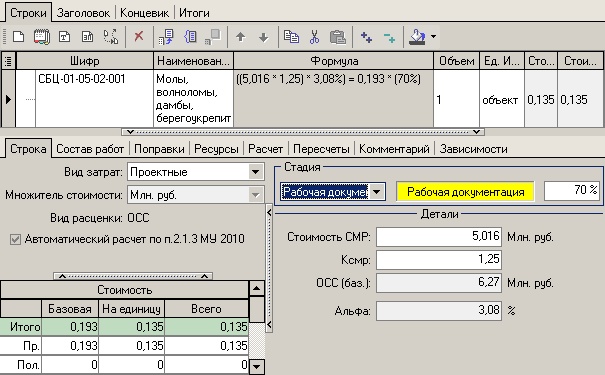This screenshot has height=375, width=605.
Task: Delete row with red X icon
Action: (139, 37)
